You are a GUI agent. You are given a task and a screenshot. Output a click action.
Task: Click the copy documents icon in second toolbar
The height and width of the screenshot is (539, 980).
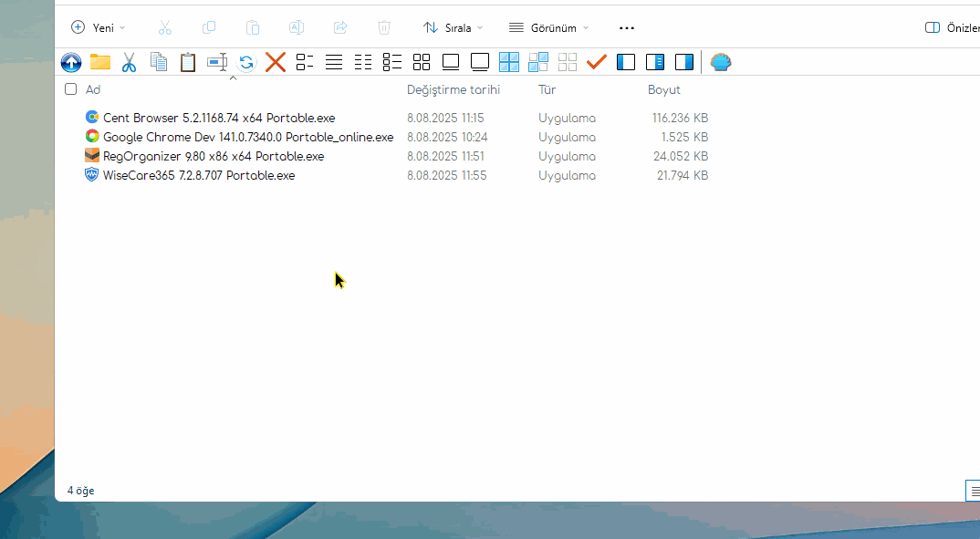pyautogui.click(x=159, y=62)
